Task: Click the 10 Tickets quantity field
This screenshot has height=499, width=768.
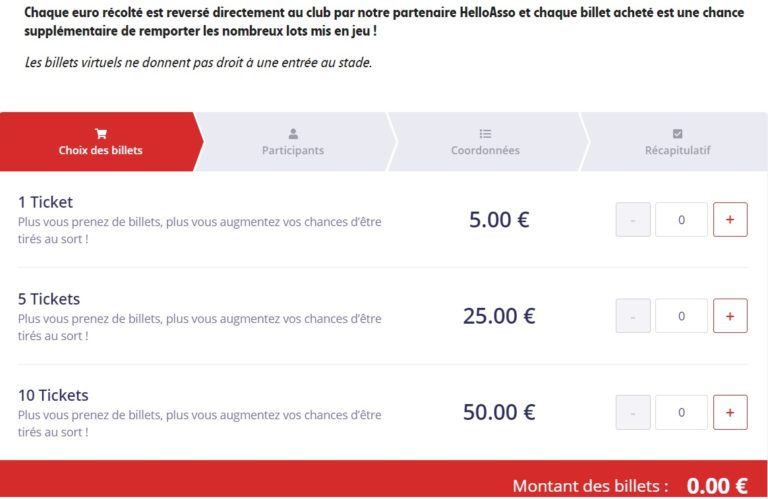Action: coord(681,412)
